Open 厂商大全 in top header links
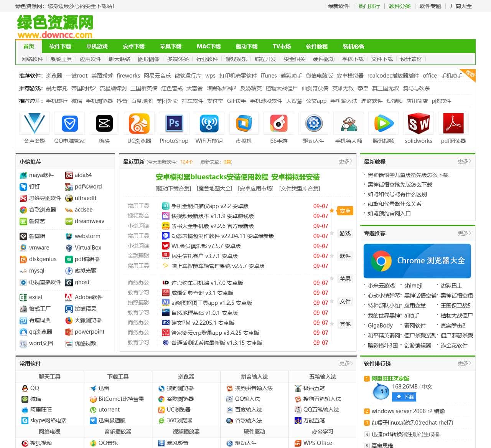This screenshot has height=448, width=491. tap(461, 6)
